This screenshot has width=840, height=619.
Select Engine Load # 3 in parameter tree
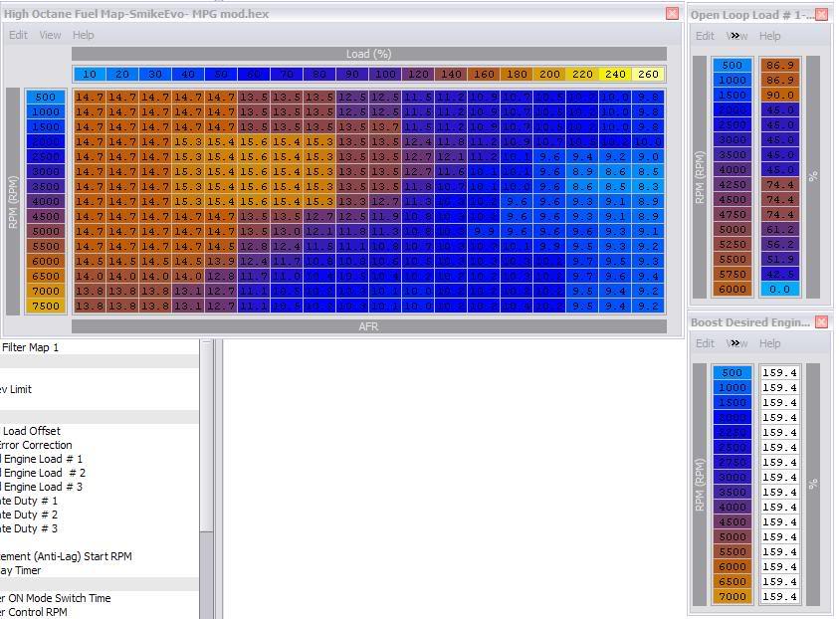(41, 487)
